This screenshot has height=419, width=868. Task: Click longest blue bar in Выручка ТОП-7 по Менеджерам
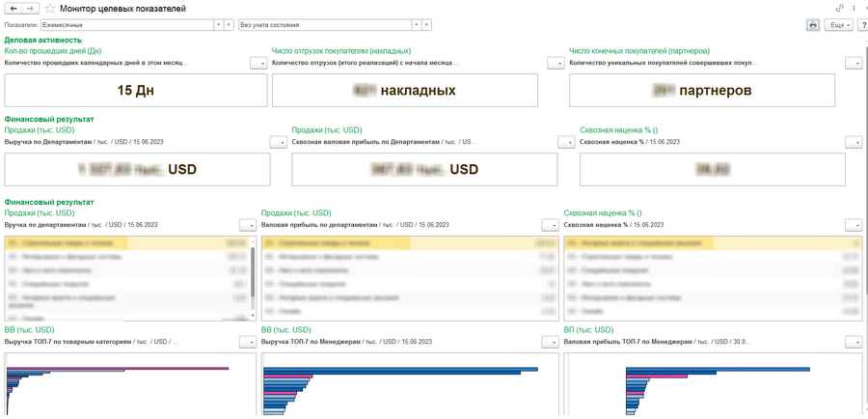[400, 369]
